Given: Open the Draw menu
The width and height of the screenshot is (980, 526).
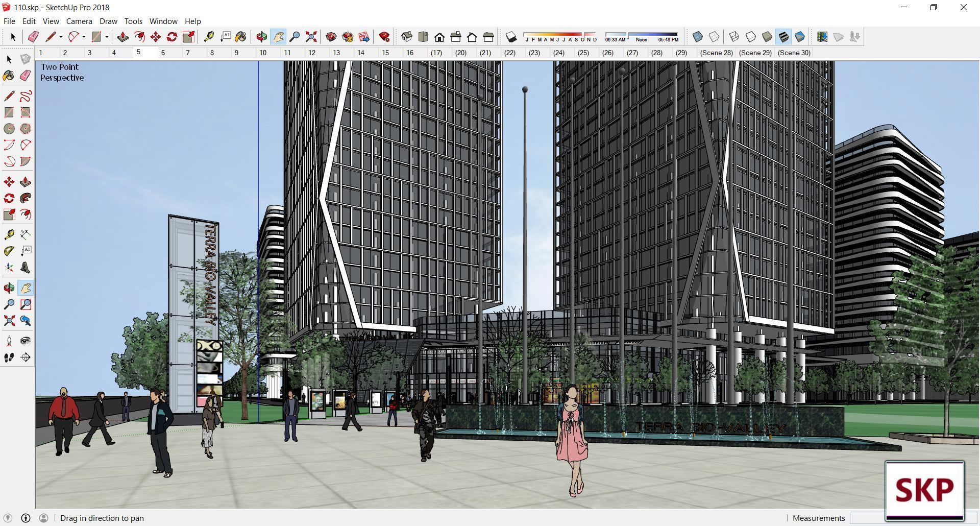Looking at the screenshot, I should (x=108, y=21).
